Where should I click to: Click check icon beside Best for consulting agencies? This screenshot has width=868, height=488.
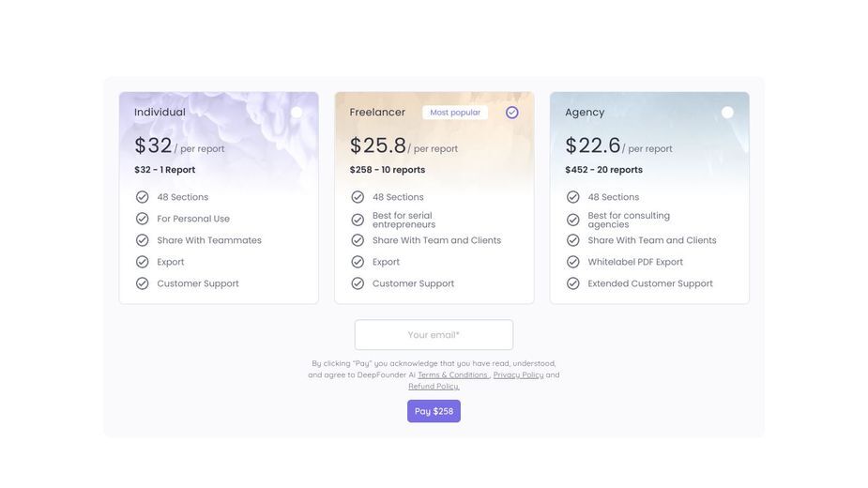[573, 220]
